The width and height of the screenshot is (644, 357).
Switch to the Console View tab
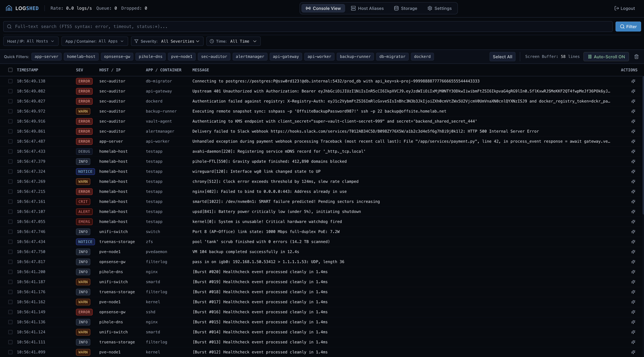[x=323, y=8]
